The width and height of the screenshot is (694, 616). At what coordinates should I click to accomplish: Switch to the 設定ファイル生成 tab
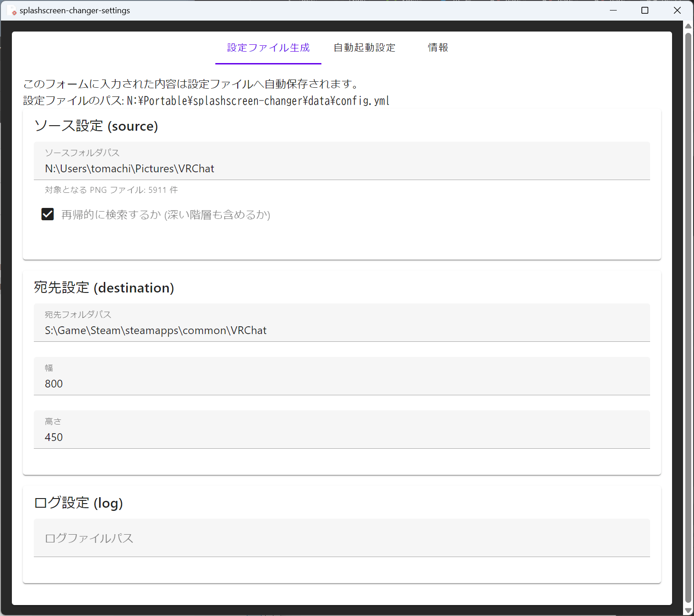click(268, 48)
